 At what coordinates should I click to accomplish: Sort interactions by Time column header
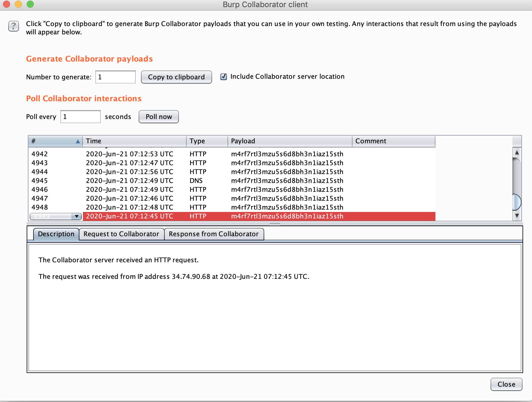[x=134, y=141]
